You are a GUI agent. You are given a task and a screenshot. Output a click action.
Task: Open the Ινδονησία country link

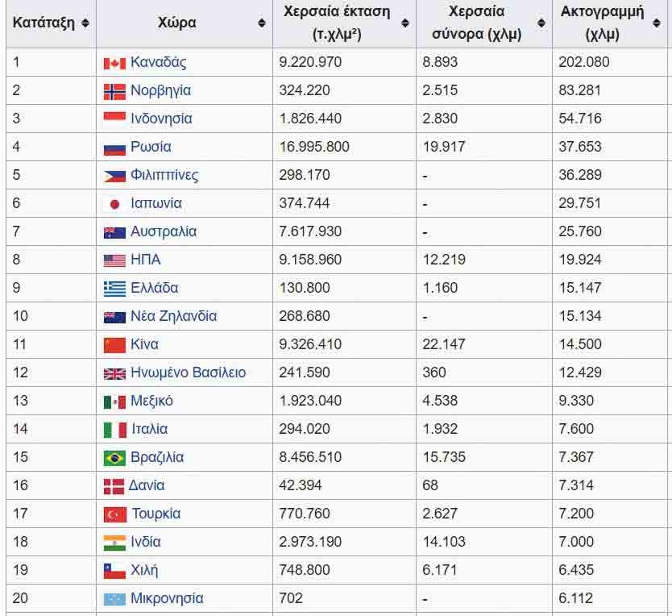tap(161, 119)
